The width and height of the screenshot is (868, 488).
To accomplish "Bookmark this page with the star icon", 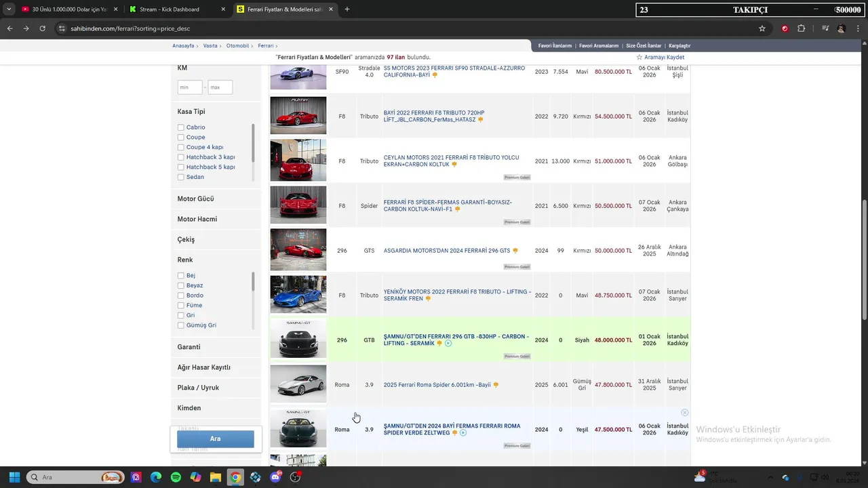I will click(x=762, y=28).
